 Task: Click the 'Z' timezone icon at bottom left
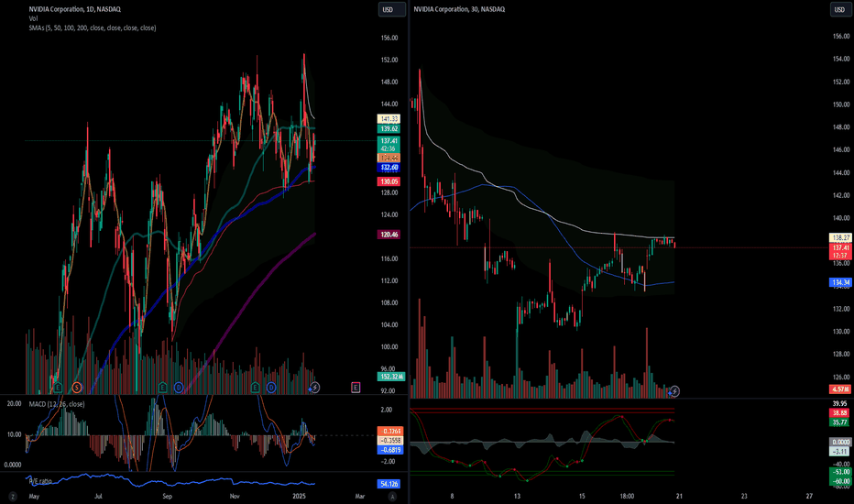[13, 497]
